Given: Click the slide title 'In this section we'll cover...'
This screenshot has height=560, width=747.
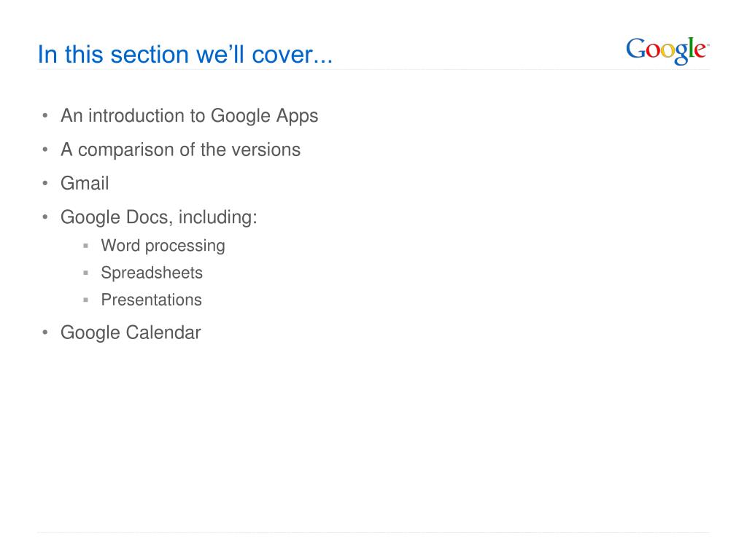Looking at the screenshot, I should click(x=185, y=54).
